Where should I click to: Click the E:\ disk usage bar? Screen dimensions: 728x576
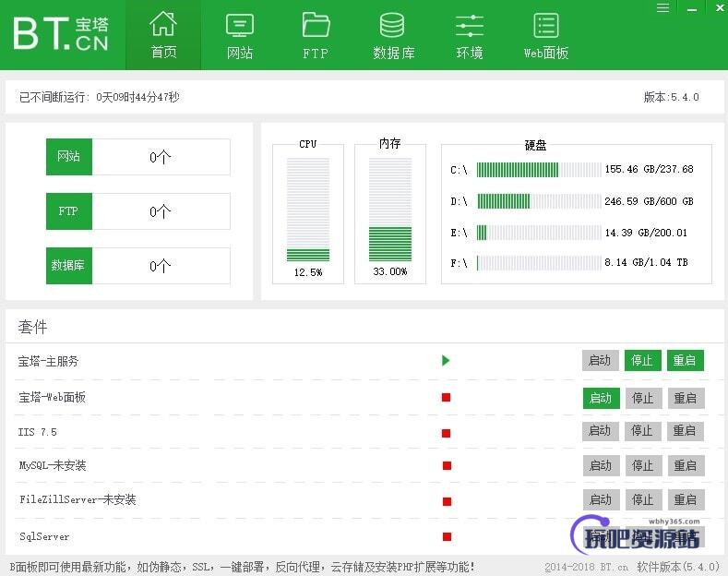click(x=539, y=233)
